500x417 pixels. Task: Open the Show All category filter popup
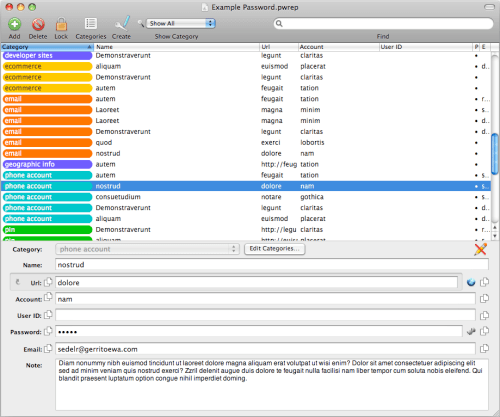(181, 23)
